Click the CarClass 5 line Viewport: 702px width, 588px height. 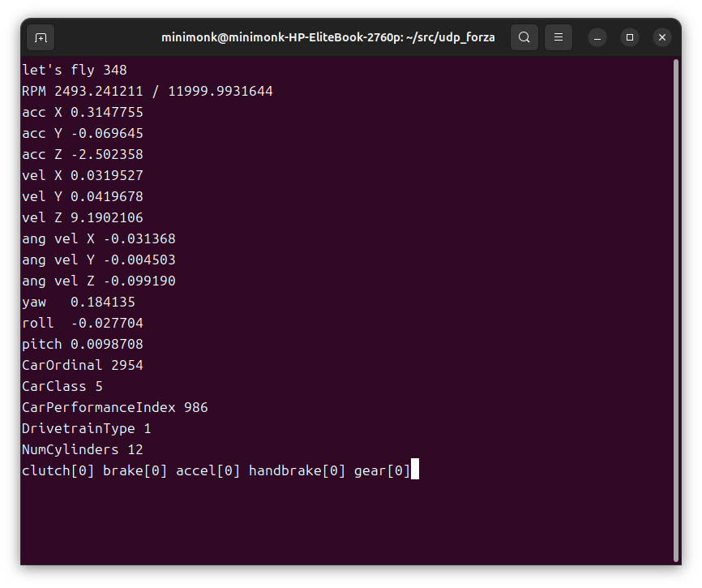click(x=62, y=387)
